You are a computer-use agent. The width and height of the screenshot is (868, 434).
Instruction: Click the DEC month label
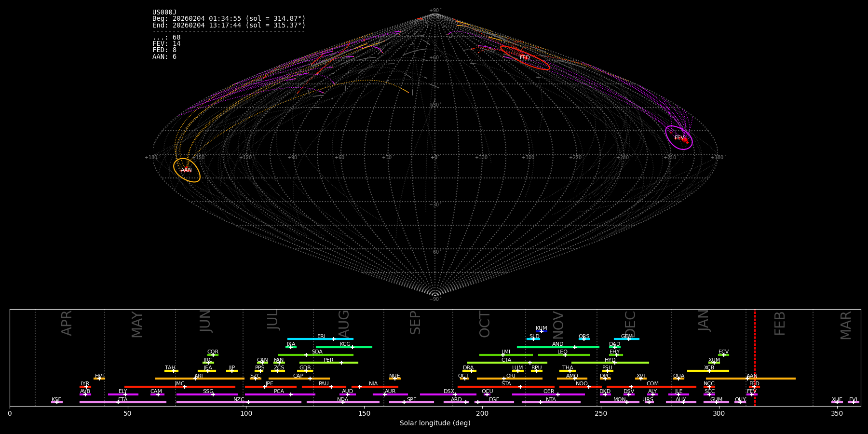pyautogui.click(x=630, y=324)
